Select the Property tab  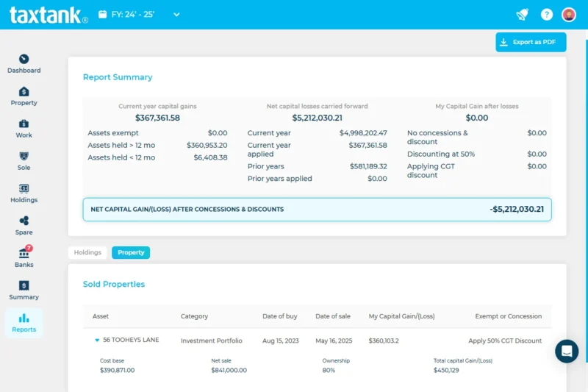click(131, 252)
